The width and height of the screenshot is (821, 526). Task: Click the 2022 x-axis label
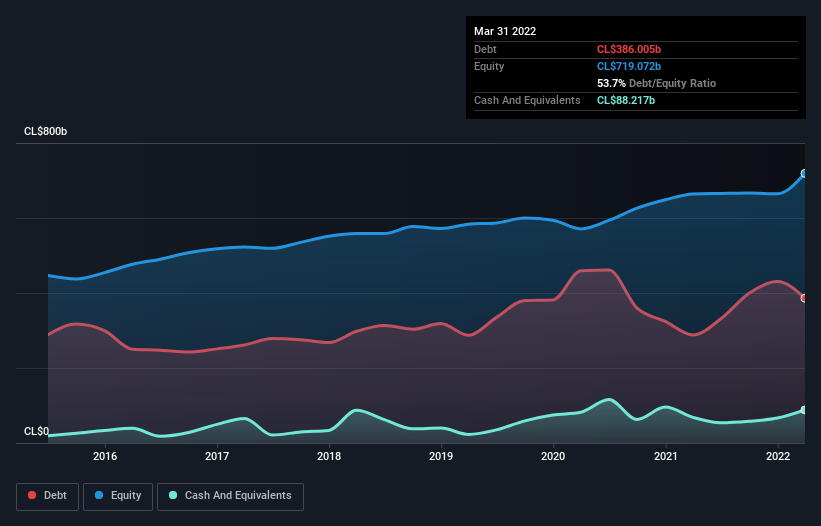pos(778,456)
